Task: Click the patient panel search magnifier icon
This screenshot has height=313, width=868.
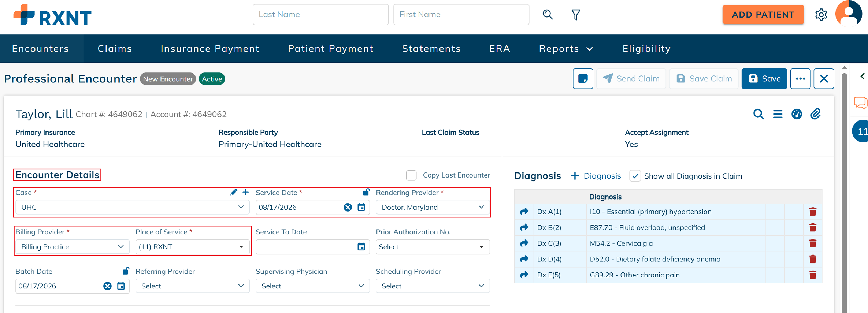Action: (758, 114)
